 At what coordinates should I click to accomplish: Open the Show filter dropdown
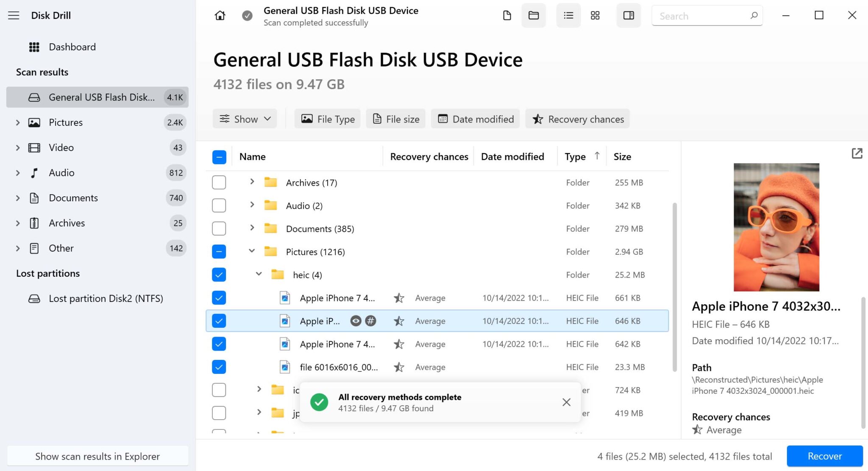point(245,119)
